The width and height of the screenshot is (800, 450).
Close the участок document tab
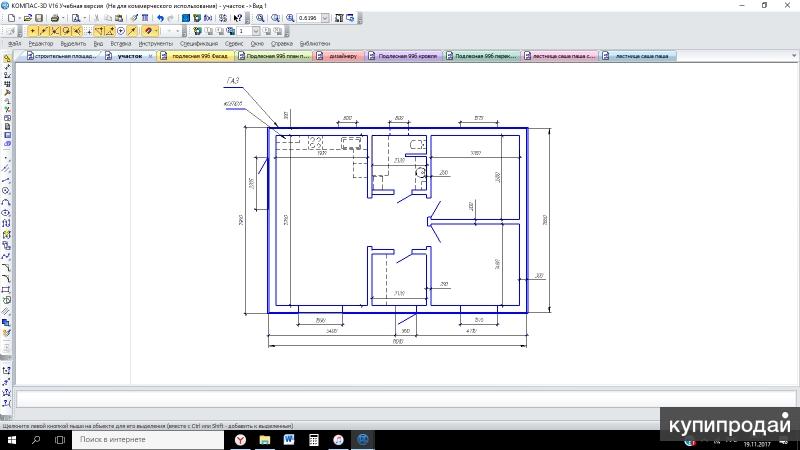151,56
